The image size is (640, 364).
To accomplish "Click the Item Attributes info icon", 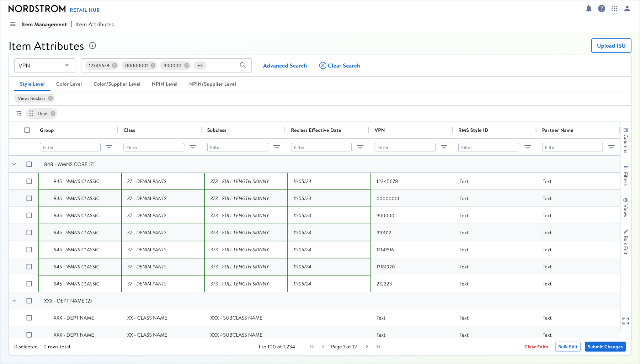I will [x=92, y=45].
